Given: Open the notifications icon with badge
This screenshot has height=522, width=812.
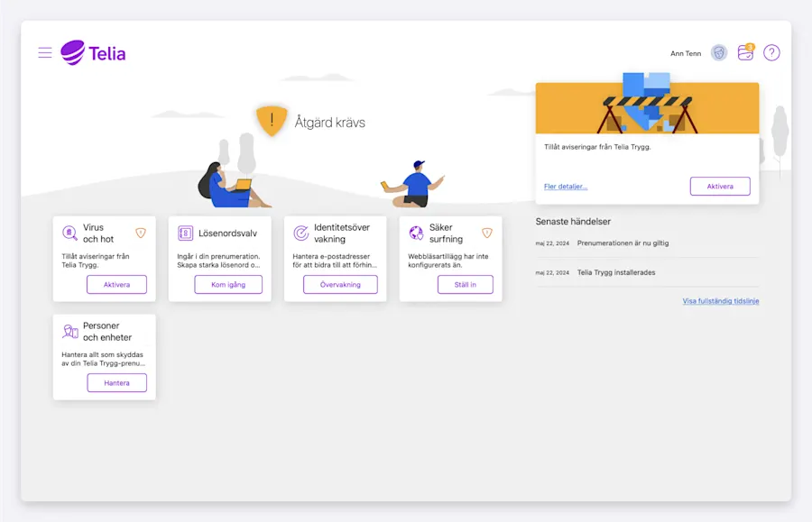Looking at the screenshot, I should pyautogui.click(x=745, y=53).
